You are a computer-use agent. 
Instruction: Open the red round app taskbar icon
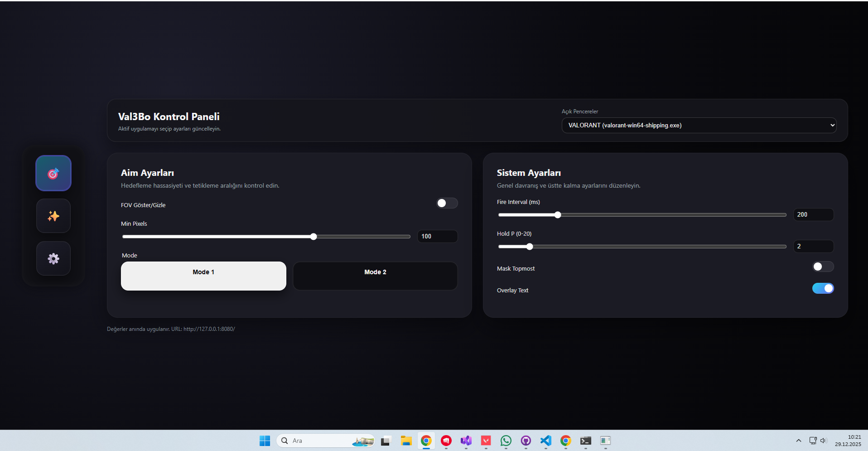446,441
